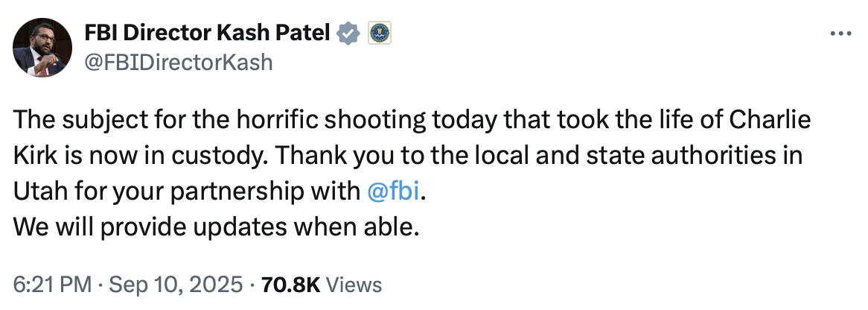Click the FBI seal affiliation badge
The image size is (868, 310).
pos(380,32)
